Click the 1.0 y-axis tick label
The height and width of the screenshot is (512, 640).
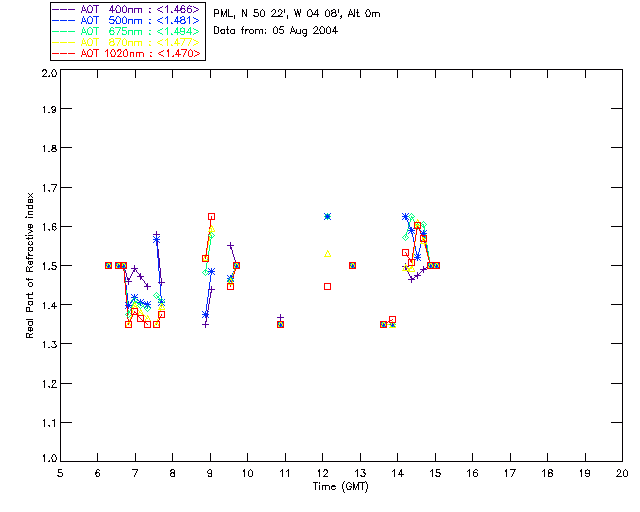click(49, 458)
